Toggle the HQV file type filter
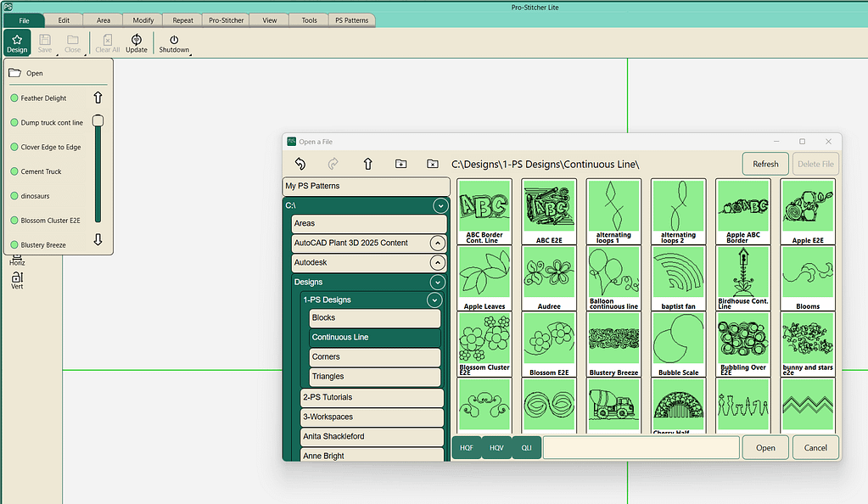The height and width of the screenshot is (504, 868). click(x=496, y=448)
